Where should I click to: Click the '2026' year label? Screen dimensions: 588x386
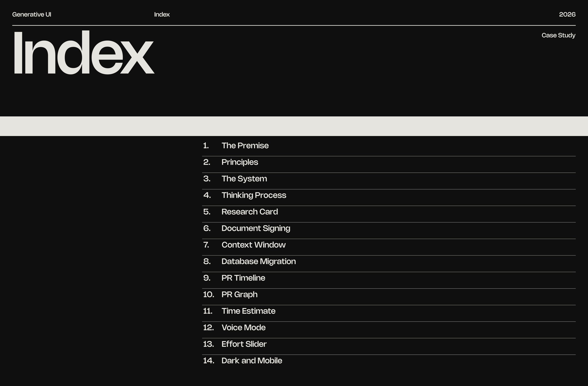tap(567, 14)
